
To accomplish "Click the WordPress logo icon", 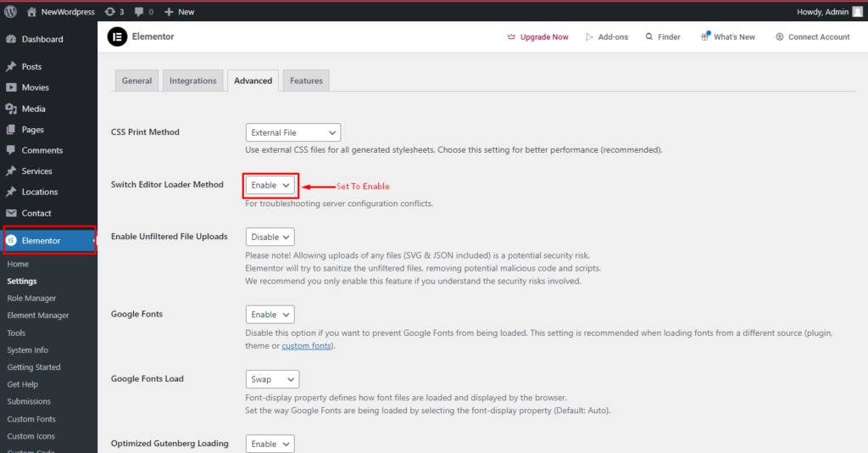I will [x=10, y=12].
